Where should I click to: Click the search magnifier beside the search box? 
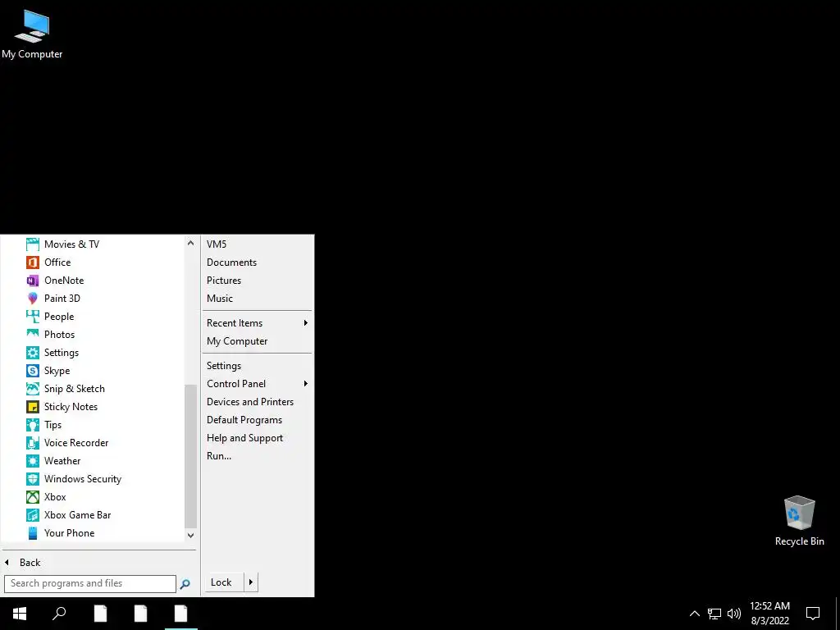(185, 584)
